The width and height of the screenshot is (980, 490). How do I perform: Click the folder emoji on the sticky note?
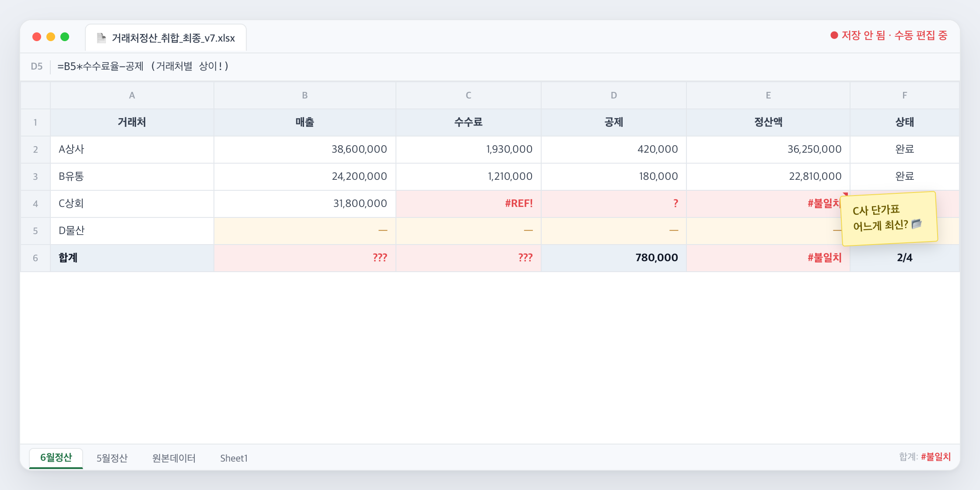coord(917,224)
